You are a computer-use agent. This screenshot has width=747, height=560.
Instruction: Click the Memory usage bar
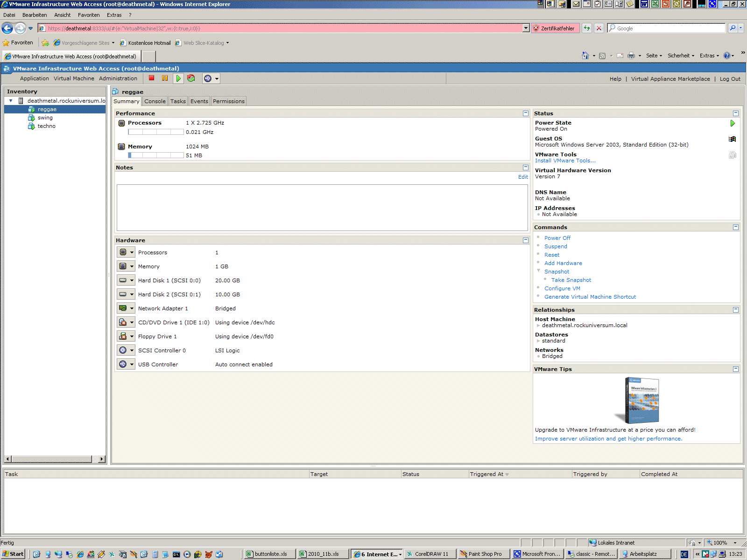156,155
